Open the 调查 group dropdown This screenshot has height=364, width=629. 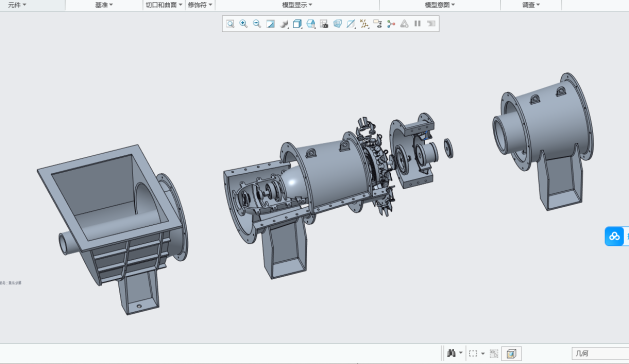(531, 5)
